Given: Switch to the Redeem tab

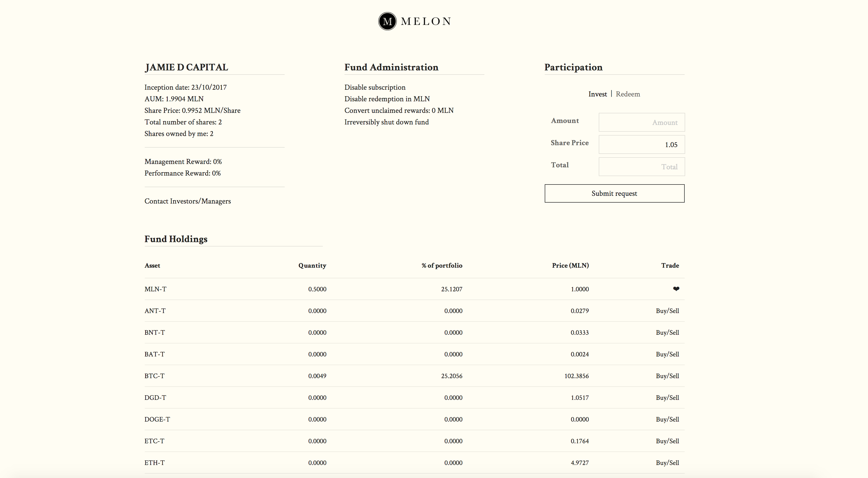Looking at the screenshot, I should click(628, 94).
